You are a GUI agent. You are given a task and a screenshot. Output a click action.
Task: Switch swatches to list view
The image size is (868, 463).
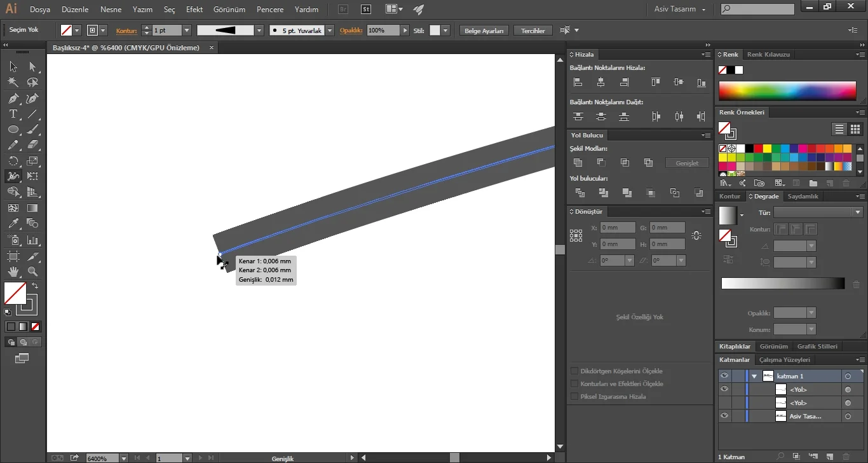coord(839,129)
